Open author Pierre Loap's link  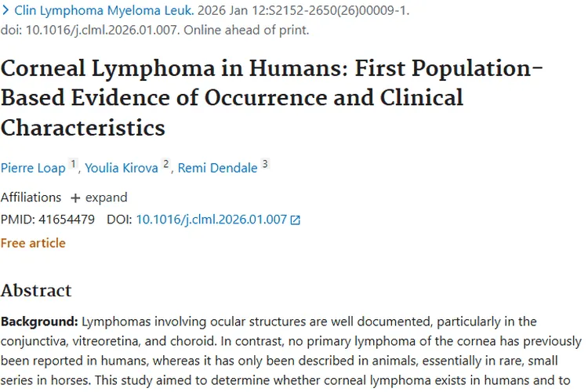click(33, 168)
